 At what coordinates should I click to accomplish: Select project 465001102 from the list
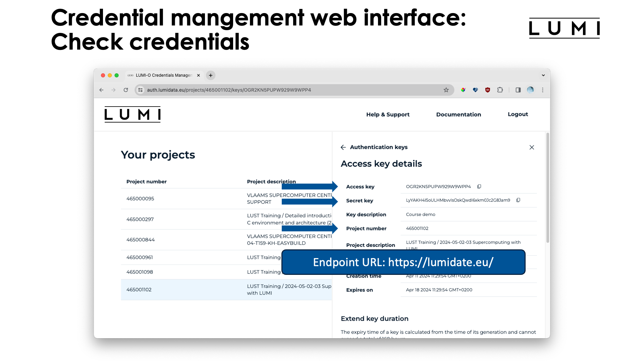click(x=139, y=290)
